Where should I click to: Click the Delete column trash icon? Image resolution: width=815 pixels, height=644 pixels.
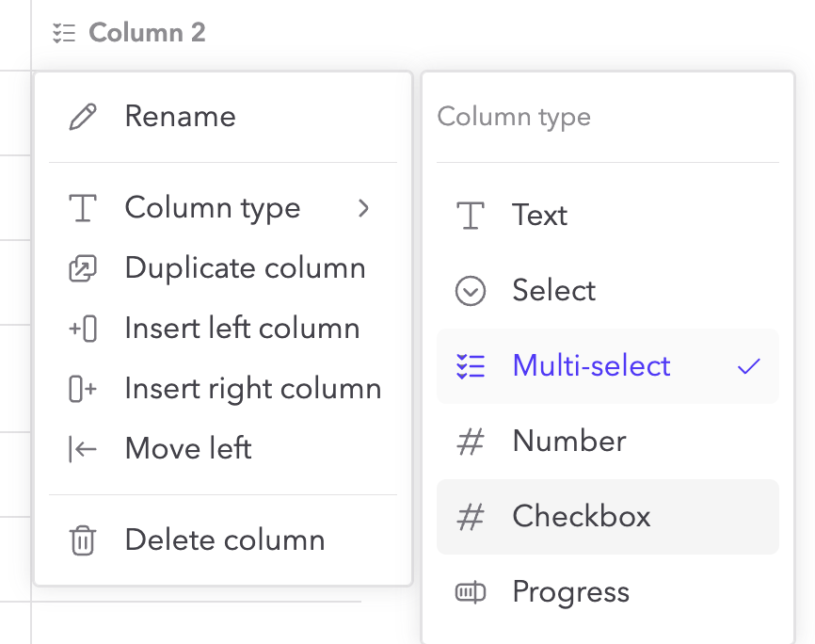(84, 539)
